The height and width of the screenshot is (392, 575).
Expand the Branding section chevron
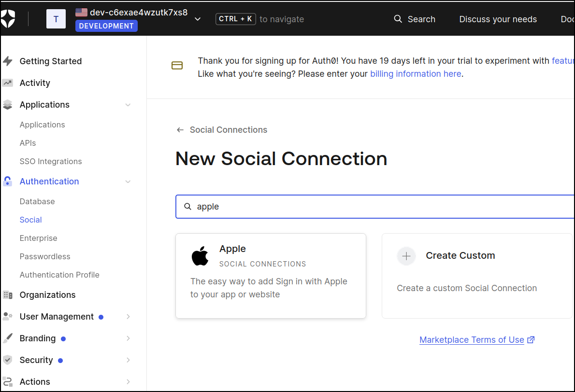(x=128, y=338)
